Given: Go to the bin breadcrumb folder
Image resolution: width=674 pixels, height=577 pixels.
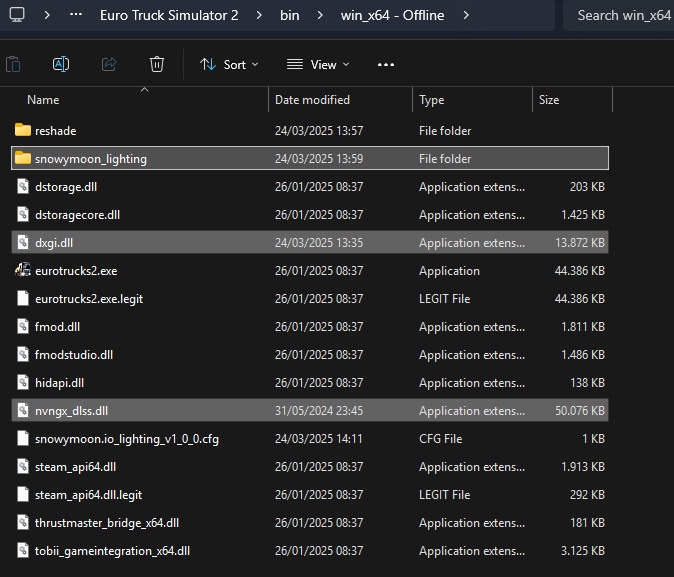Looking at the screenshot, I should click(x=290, y=15).
